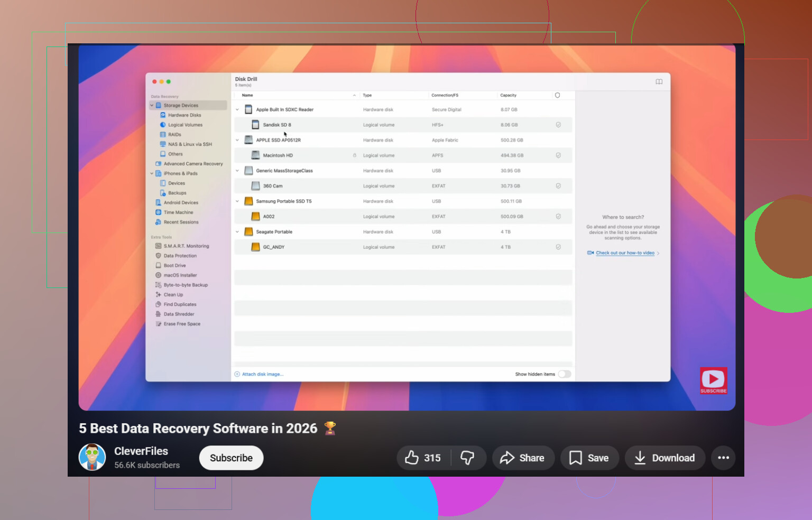Click the shield icon on 360 Cam row
Screen dimensions: 812x520
tap(558, 186)
